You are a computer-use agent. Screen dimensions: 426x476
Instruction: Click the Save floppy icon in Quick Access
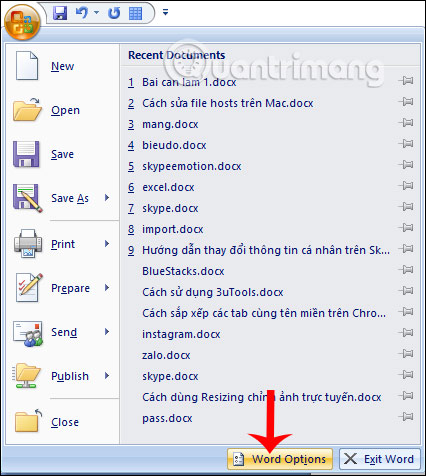click(x=60, y=13)
